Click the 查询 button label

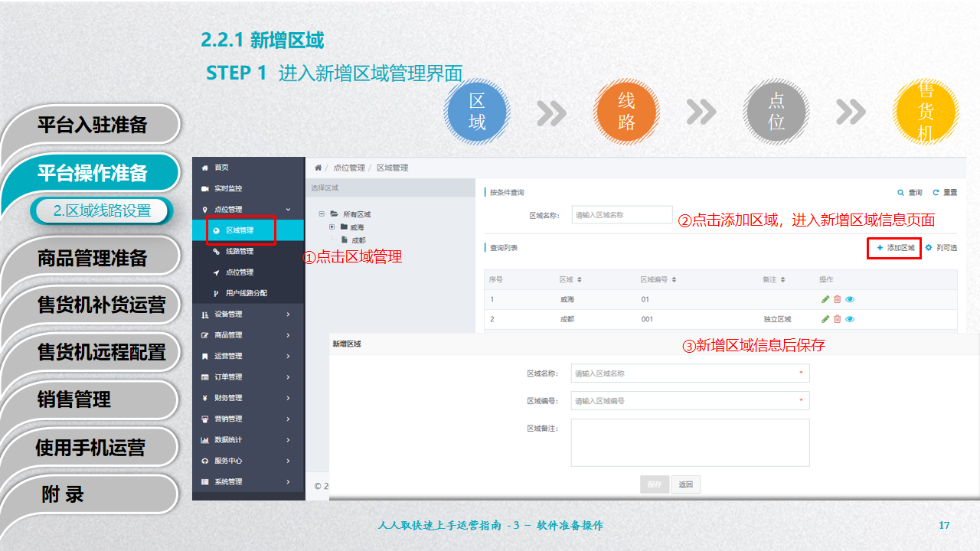[915, 193]
